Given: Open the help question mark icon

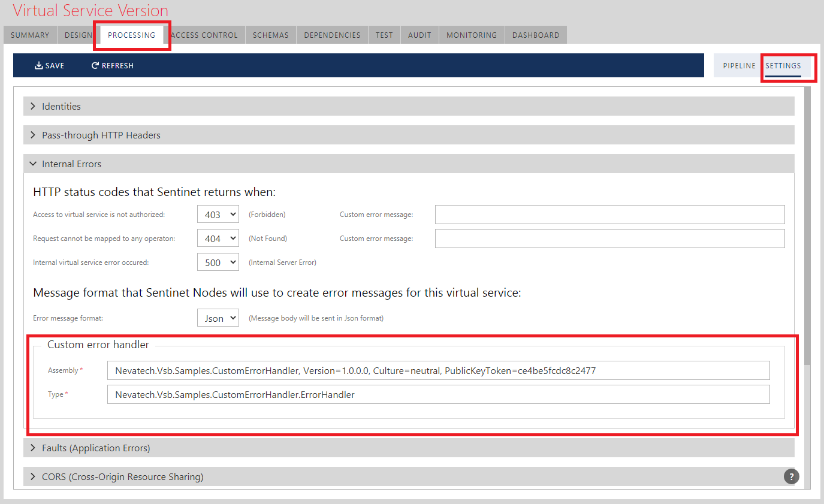Looking at the screenshot, I should coord(791,476).
